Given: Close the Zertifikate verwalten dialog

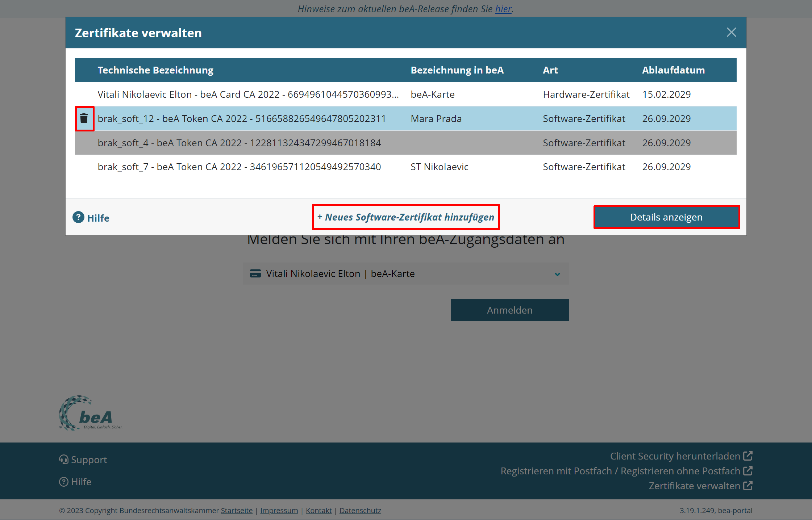Looking at the screenshot, I should point(731,33).
